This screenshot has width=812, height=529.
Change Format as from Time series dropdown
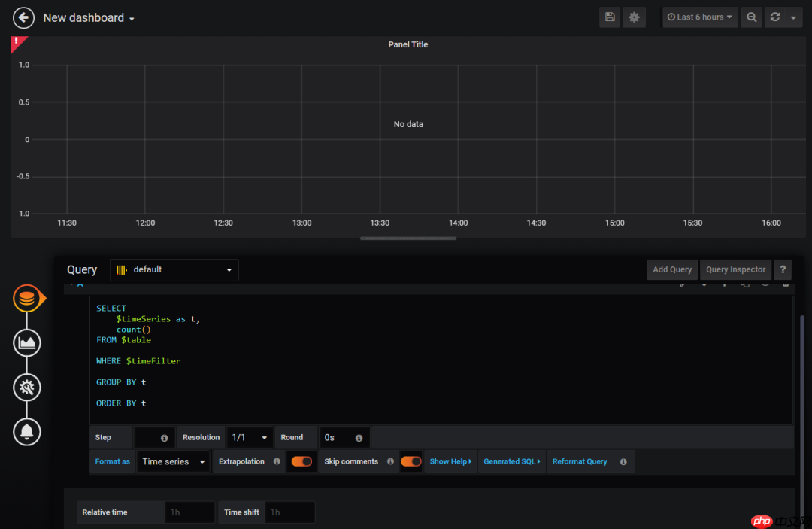pyautogui.click(x=173, y=461)
